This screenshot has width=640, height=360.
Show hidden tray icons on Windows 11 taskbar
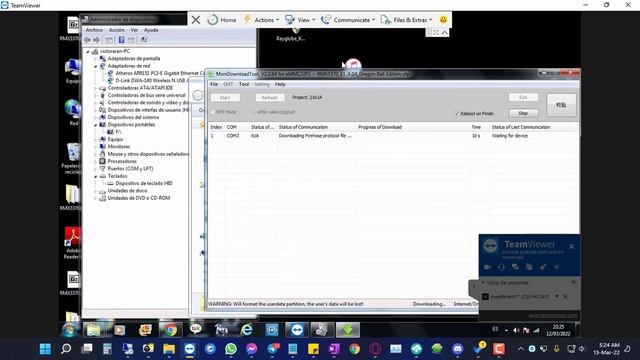click(521, 349)
